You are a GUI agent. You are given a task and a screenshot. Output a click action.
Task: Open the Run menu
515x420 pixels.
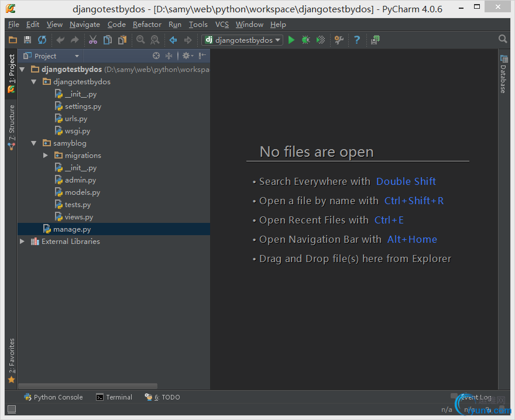click(175, 25)
